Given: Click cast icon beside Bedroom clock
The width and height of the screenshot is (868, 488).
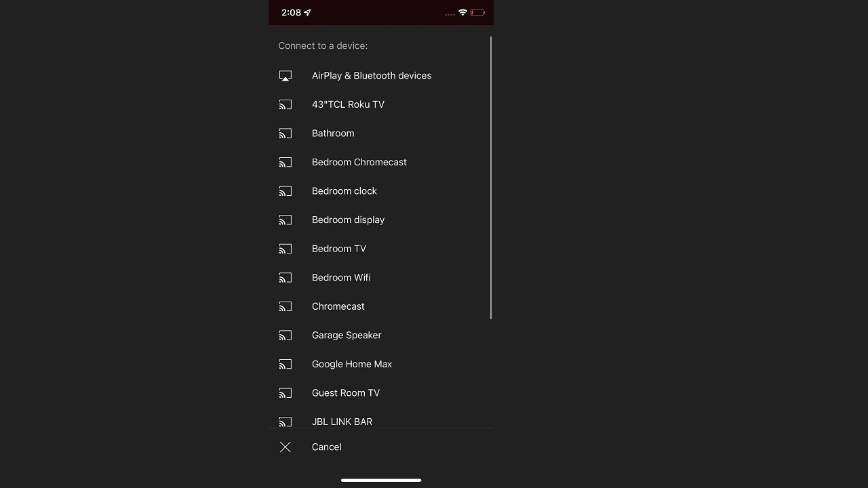Looking at the screenshot, I should click(x=285, y=191).
